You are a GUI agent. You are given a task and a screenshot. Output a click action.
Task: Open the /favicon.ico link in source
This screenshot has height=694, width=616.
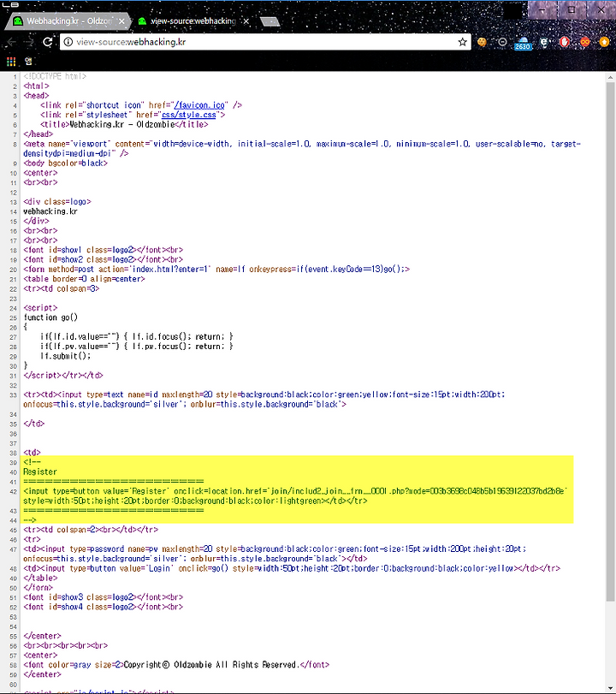click(199, 105)
